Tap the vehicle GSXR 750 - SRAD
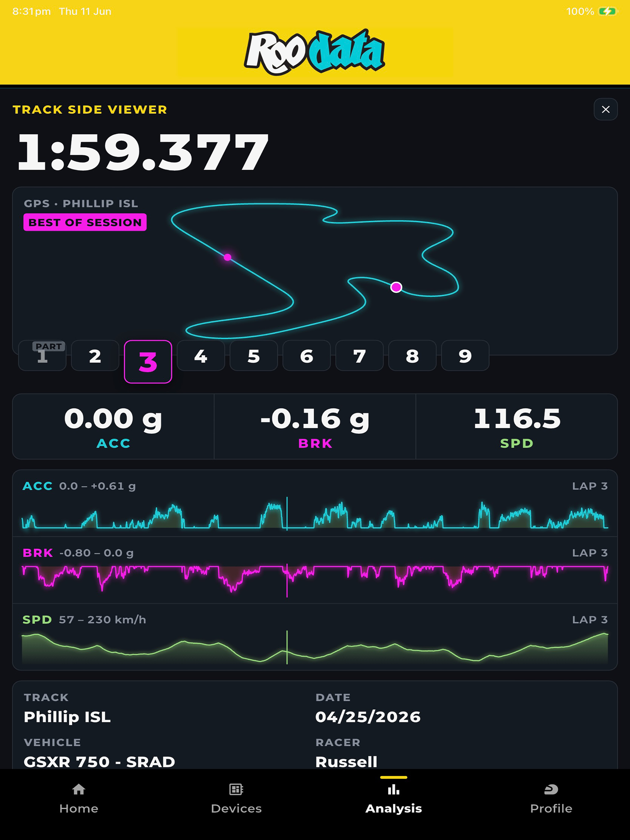 [100, 762]
